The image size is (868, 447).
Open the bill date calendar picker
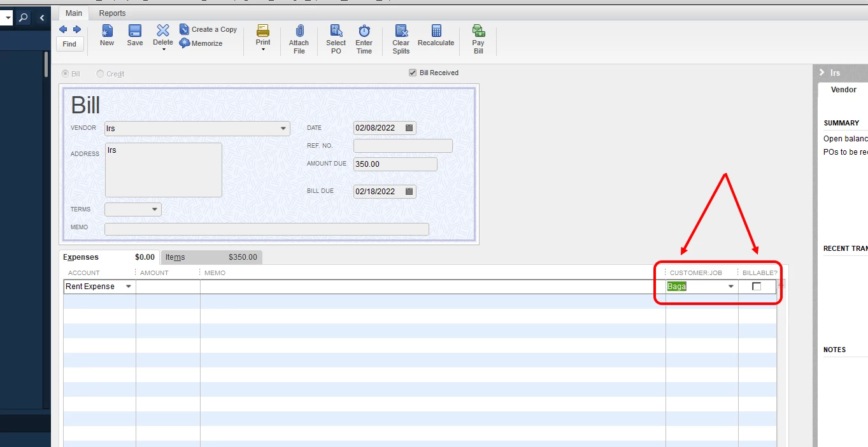pyautogui.click(x=409, y=127)
